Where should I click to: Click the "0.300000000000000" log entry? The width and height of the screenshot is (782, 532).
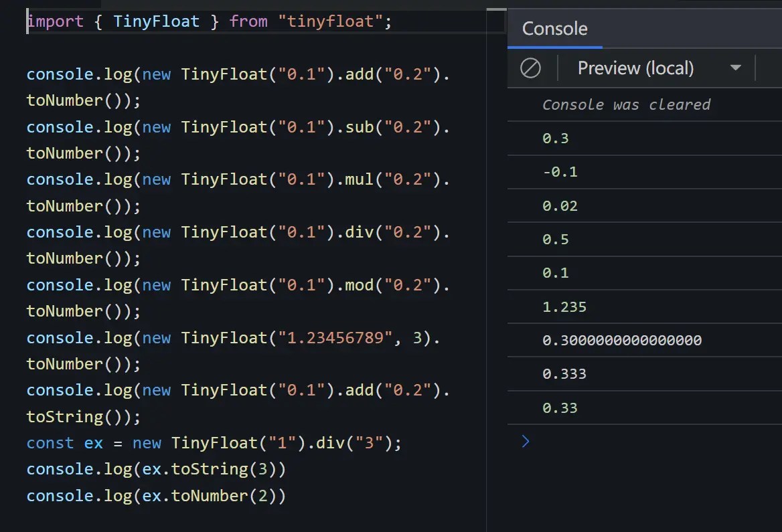623,340
